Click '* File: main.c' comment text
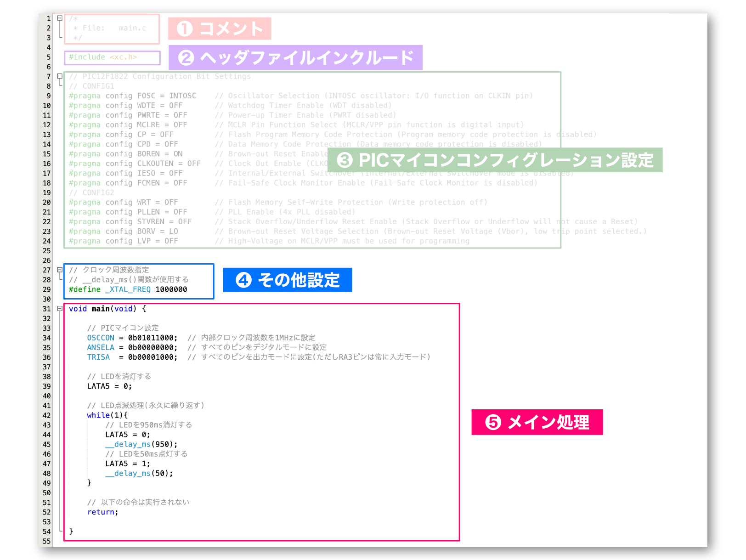This screenshot has width=746, height=560. (x=110, y=28)
